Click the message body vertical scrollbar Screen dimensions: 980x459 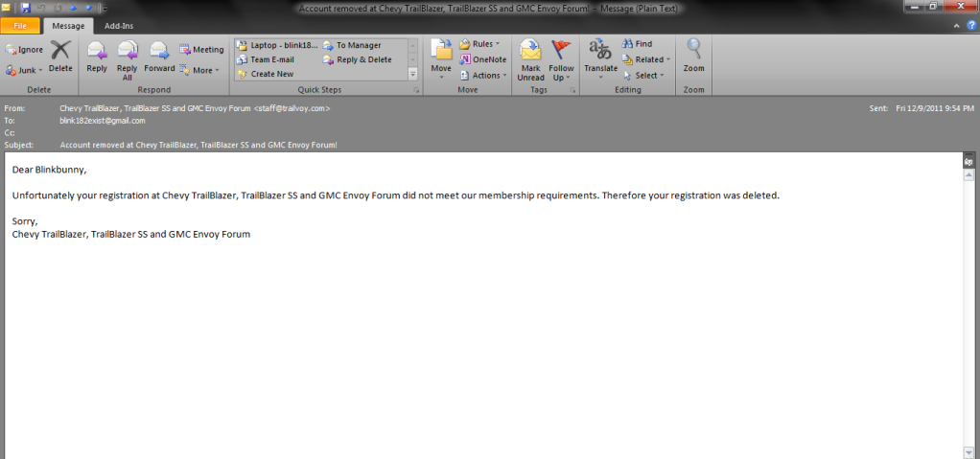pyautogui.click(x=968, y=307)
